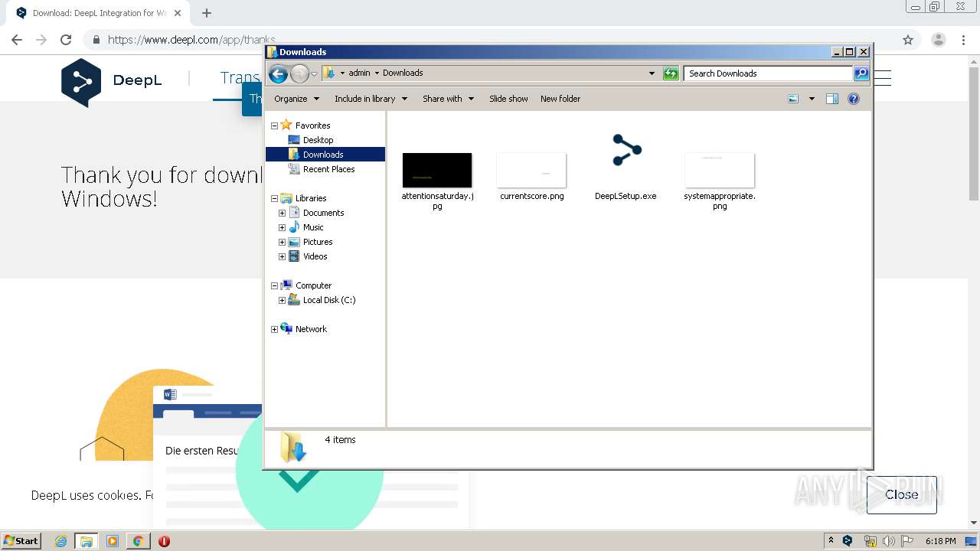The height and width of the screenshot is (551, 980).
Task: Bookmark page with star icon
Action: click(908, 40)
